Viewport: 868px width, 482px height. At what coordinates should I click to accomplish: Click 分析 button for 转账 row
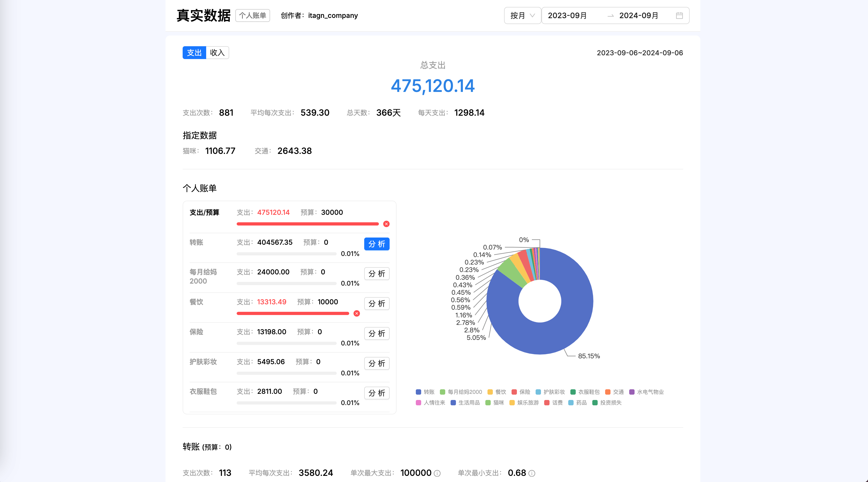point(377,244)
